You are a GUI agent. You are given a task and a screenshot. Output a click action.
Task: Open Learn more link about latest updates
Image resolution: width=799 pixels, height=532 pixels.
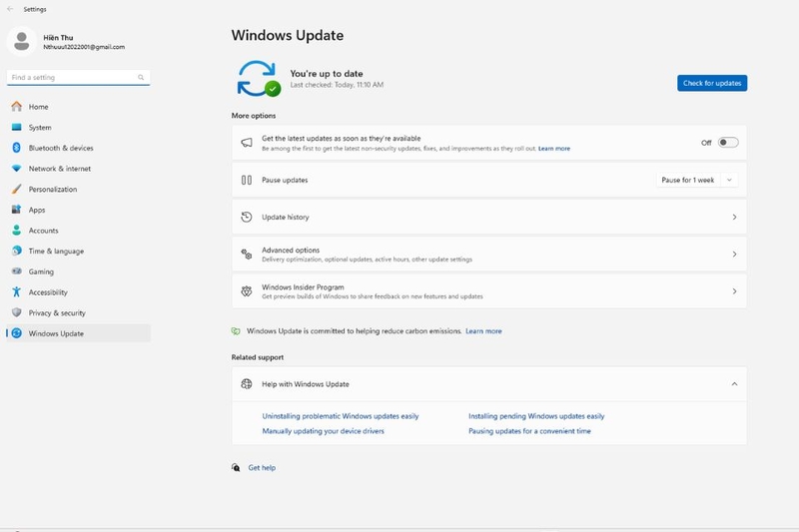554,149
